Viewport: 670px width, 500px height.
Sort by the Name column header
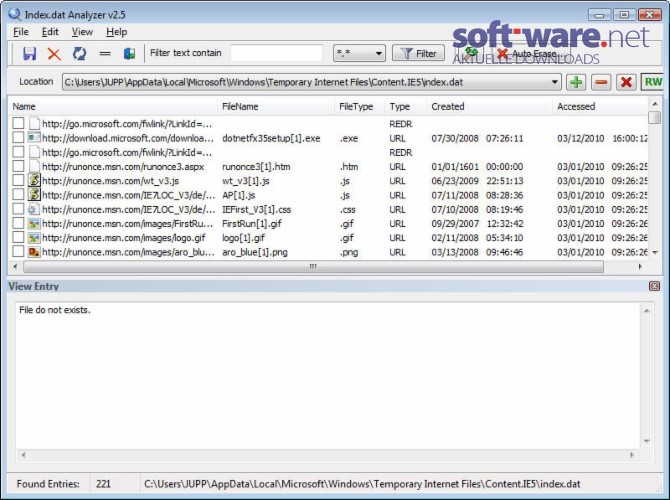[x=113, y=106]
